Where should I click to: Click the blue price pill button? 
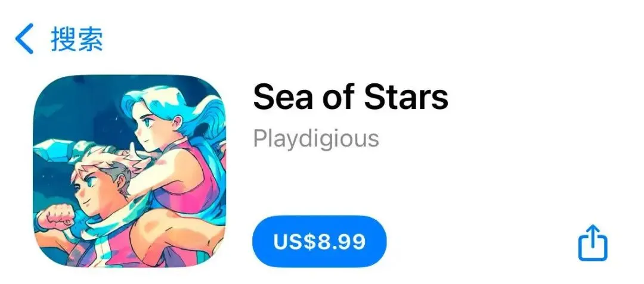tap(319, 241)
